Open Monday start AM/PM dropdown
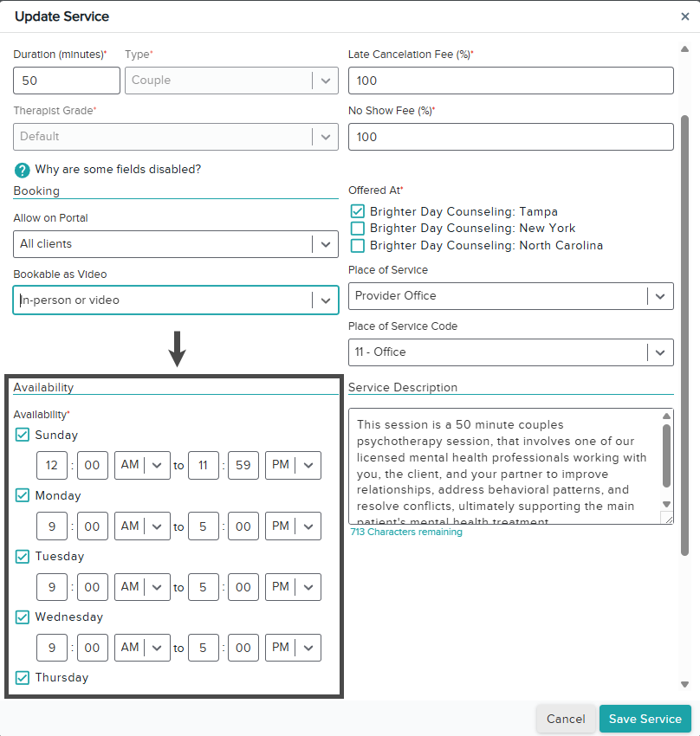Screen dimensions: 700x736 (x=142, y=526)
